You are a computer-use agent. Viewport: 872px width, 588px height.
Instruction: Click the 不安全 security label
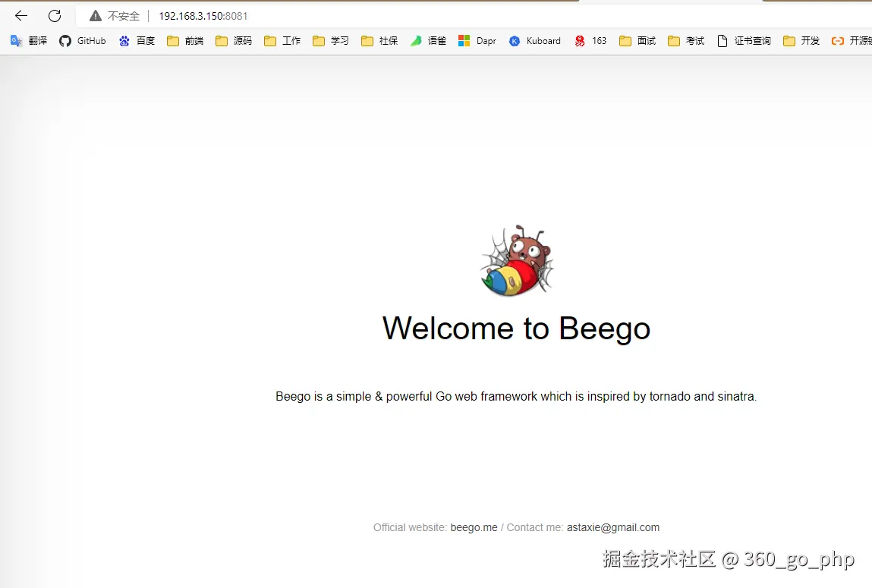pos(124,16)
